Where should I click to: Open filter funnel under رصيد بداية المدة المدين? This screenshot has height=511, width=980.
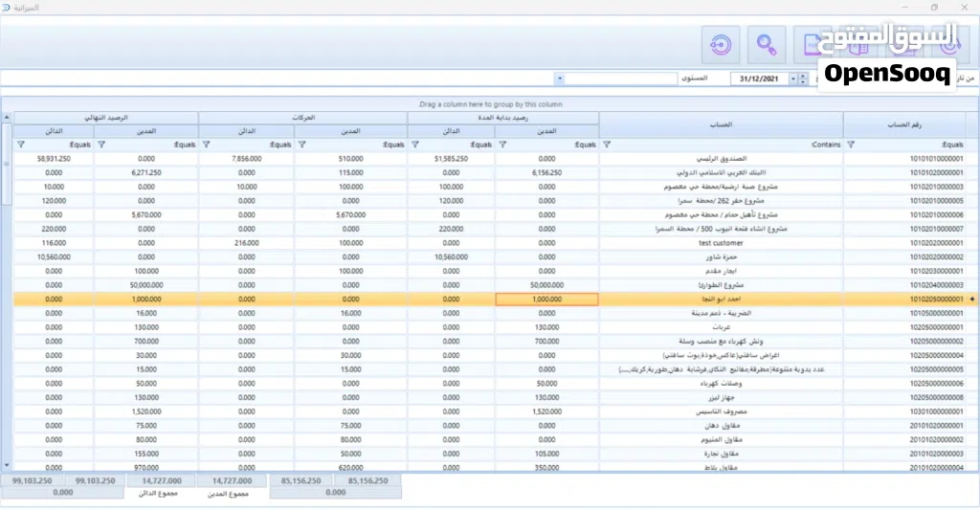point(502,144)
